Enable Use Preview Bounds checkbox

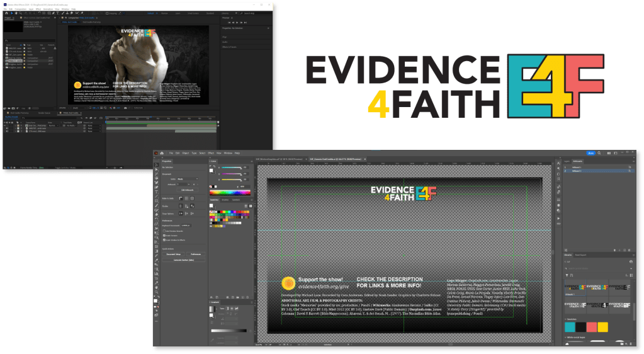click(164, 231)
